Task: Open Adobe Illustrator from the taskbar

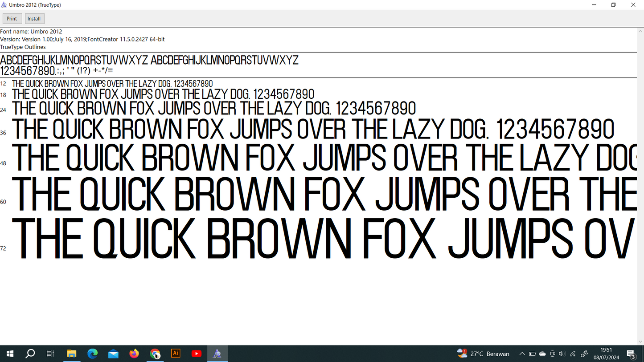Action: [x=175, y=354]
